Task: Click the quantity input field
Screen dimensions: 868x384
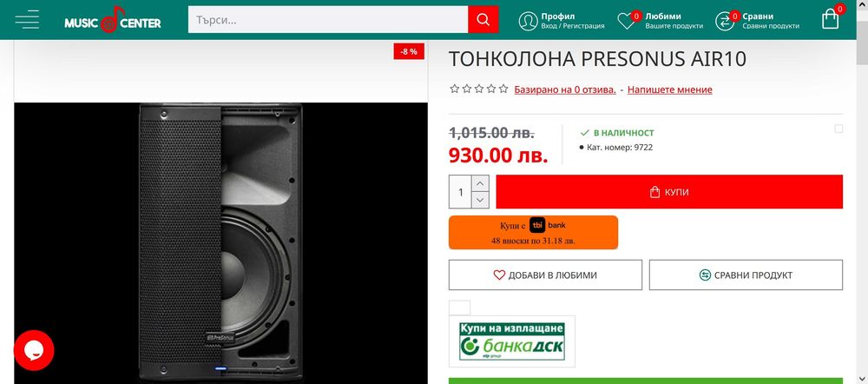Action: 461,192
